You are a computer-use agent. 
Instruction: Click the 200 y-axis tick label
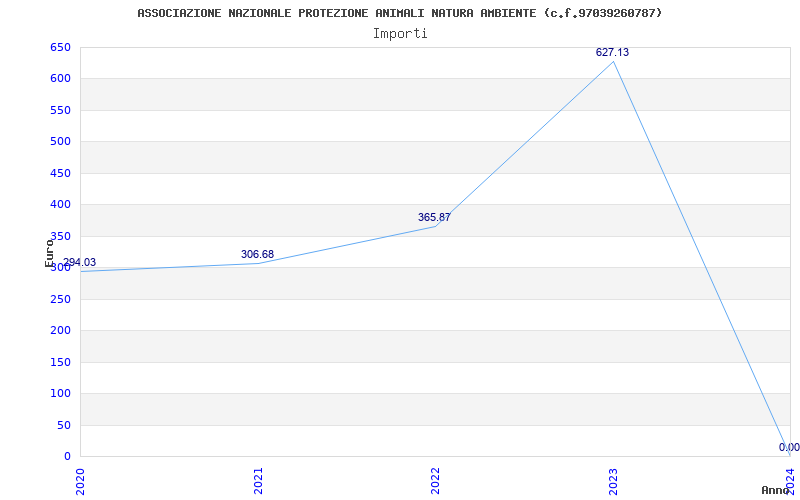click(x=60, y=331)
